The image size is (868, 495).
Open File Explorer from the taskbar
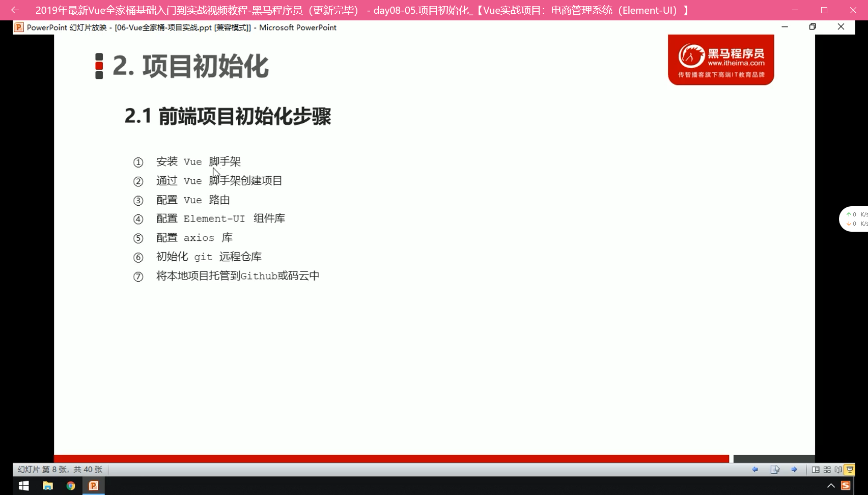click(x=47, y=486)
